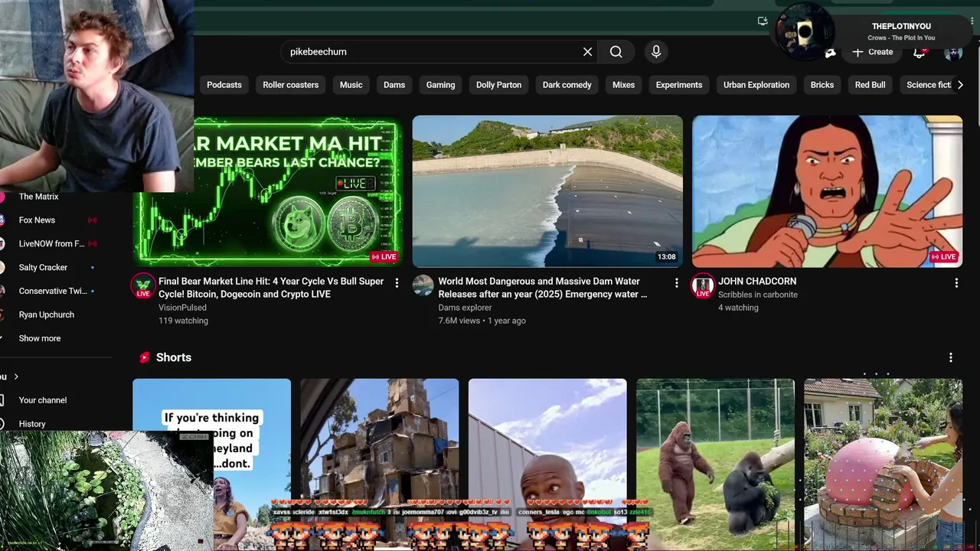
Task: Choose the Experiments chip
Action: (679, 85)
